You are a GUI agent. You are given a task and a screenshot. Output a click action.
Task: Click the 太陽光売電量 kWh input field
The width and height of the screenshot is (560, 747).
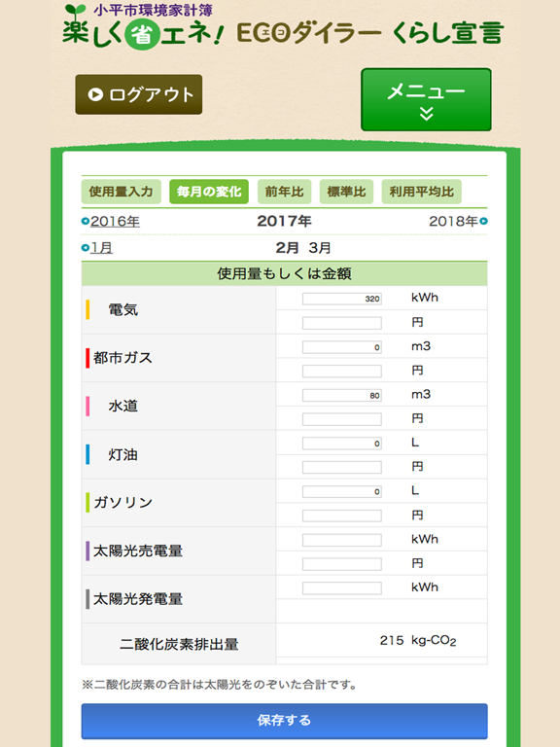click(x=342, y=540)
